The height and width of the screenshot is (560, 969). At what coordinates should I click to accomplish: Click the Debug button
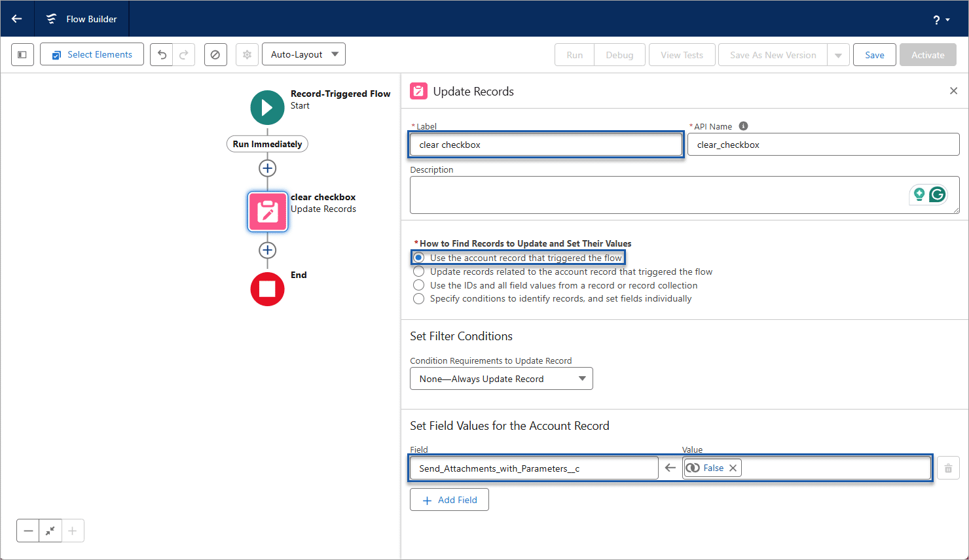point(619,55)
